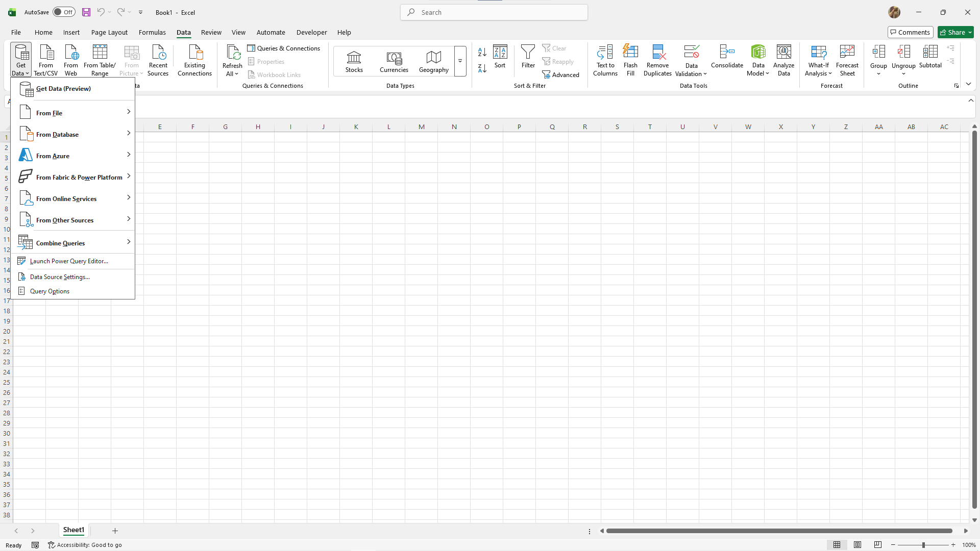The image size is (980, 551).
Task: Select the Currencies data type
Action: click(x=394, y=61)
